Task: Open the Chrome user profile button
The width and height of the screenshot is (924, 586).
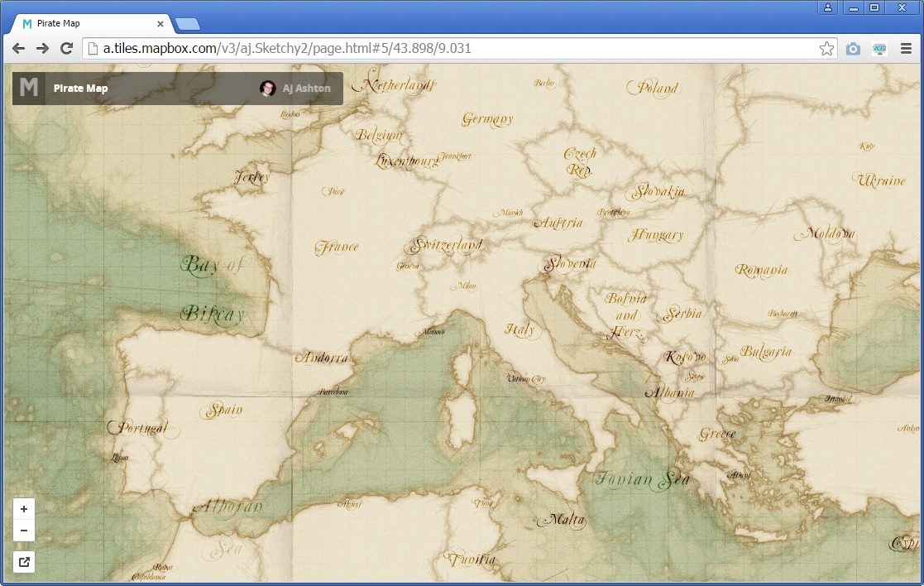Action: (827, 7)
